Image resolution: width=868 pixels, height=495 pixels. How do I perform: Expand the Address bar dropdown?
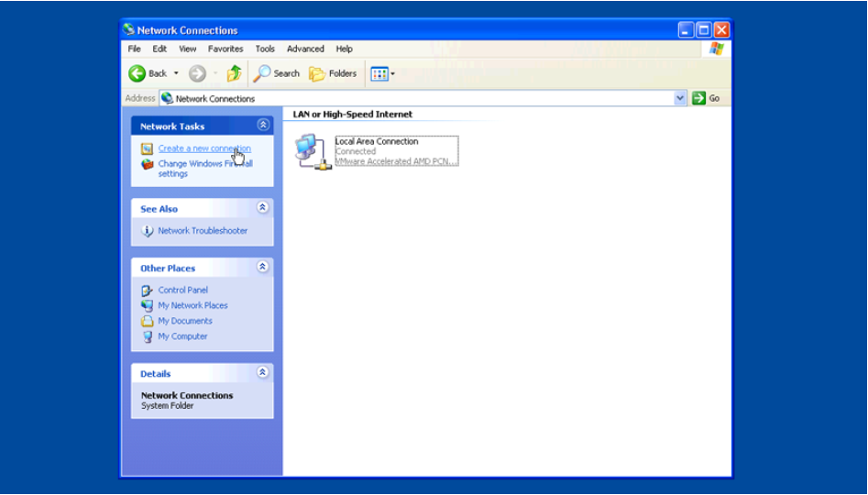click(680, 99)
